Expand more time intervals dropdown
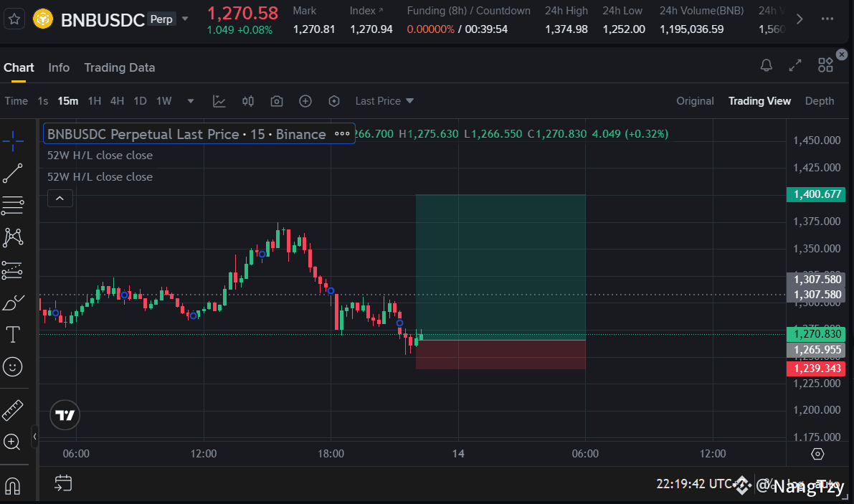854x504 pixels. [191, 101]
